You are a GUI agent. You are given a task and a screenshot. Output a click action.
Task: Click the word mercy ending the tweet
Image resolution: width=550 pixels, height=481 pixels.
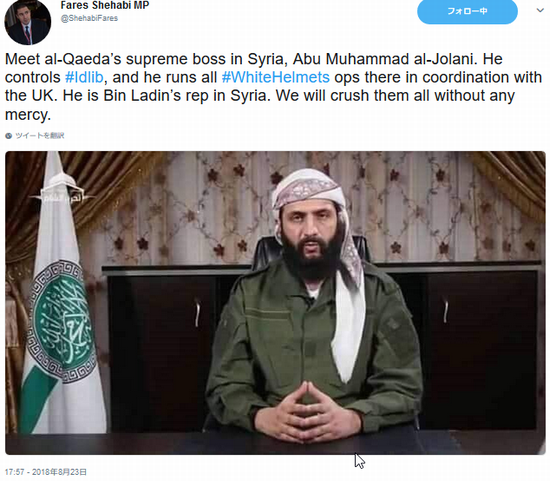[28, 115]
